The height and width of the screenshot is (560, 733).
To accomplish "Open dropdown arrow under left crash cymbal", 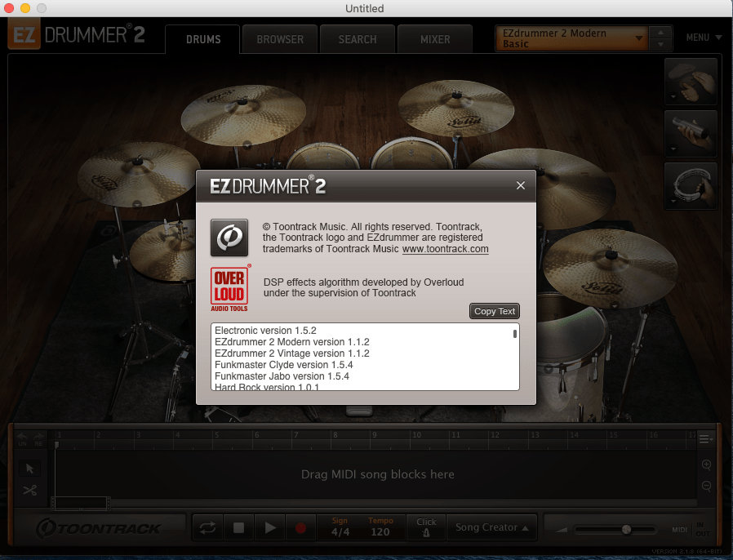I will pyautogui.click(x=137, y=204).
